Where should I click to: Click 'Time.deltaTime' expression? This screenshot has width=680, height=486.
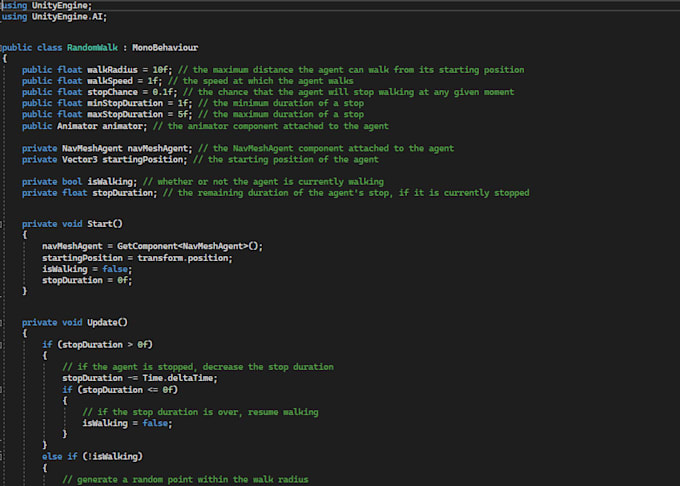(178, 378)
